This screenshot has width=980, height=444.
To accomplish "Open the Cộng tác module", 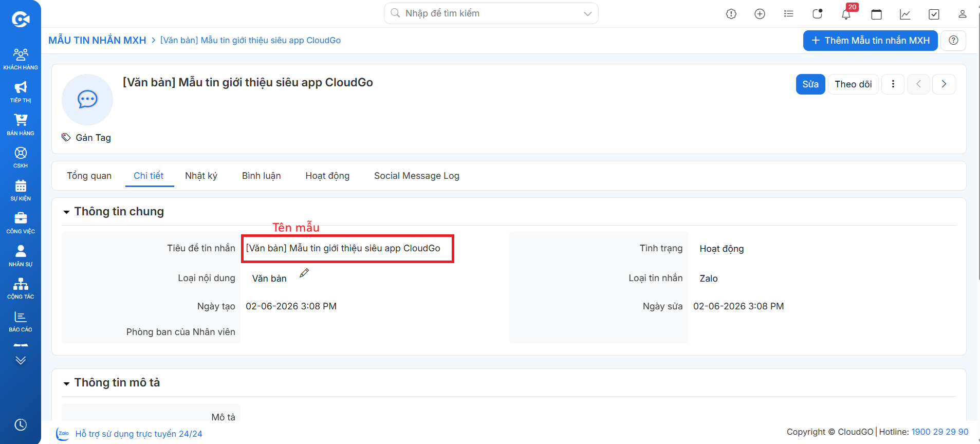I will pyautogui.click(x=21, y=288).
